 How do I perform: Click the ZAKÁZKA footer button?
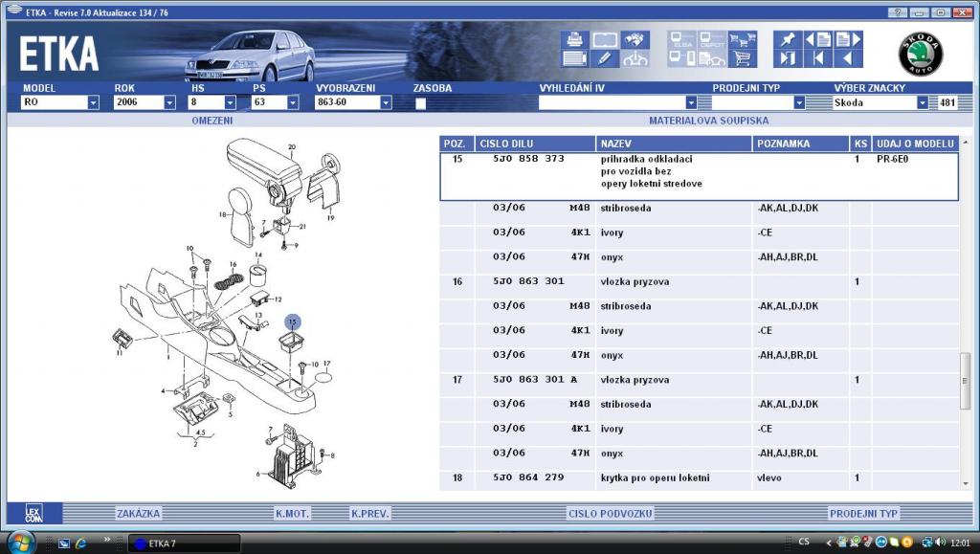[139, 514]
